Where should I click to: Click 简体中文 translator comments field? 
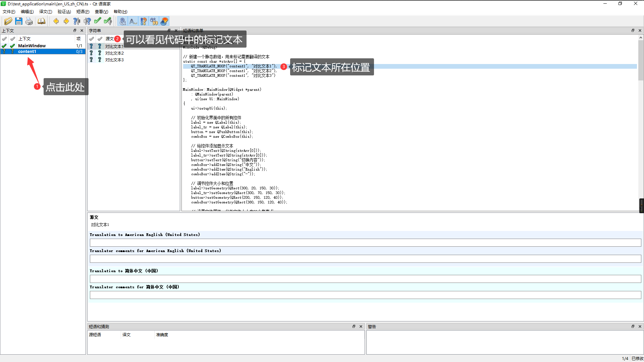point(365,295)
